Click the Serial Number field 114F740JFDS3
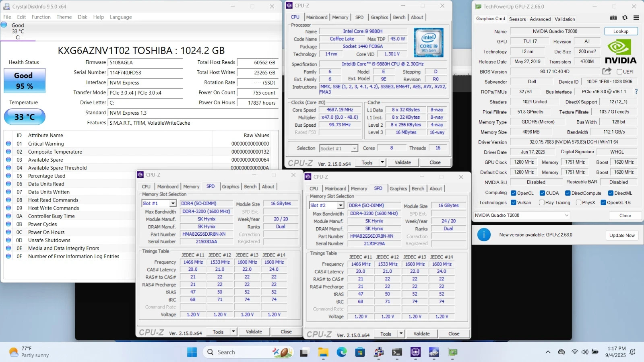The height and width of the screenshot is (362, 644). point(145,73)
